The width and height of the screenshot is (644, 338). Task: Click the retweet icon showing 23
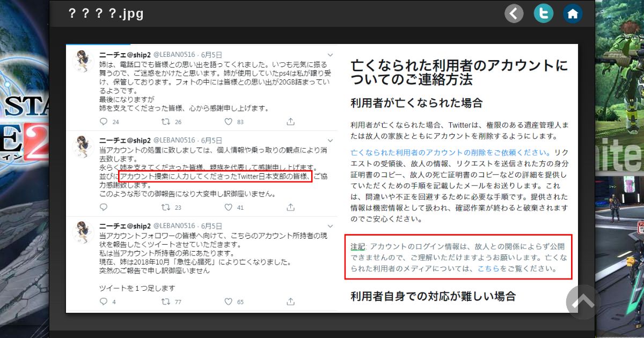[166, 207]
